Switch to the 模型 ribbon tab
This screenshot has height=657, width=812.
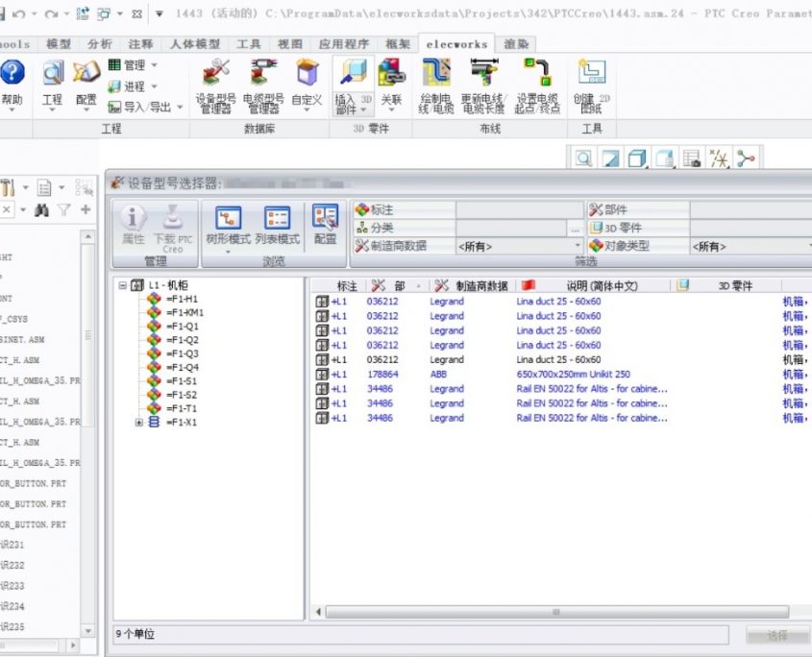pos(59,44)
